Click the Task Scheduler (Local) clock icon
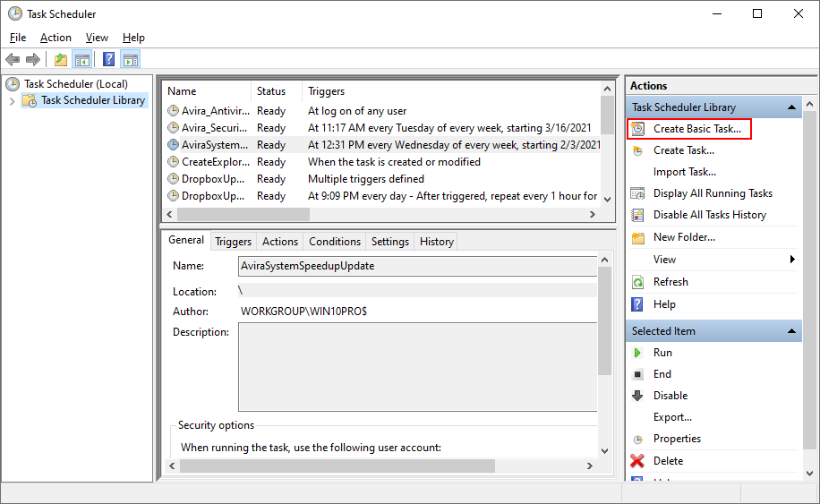Image resolution: width=820 pixels, height=504 pixels. [13, 83]
